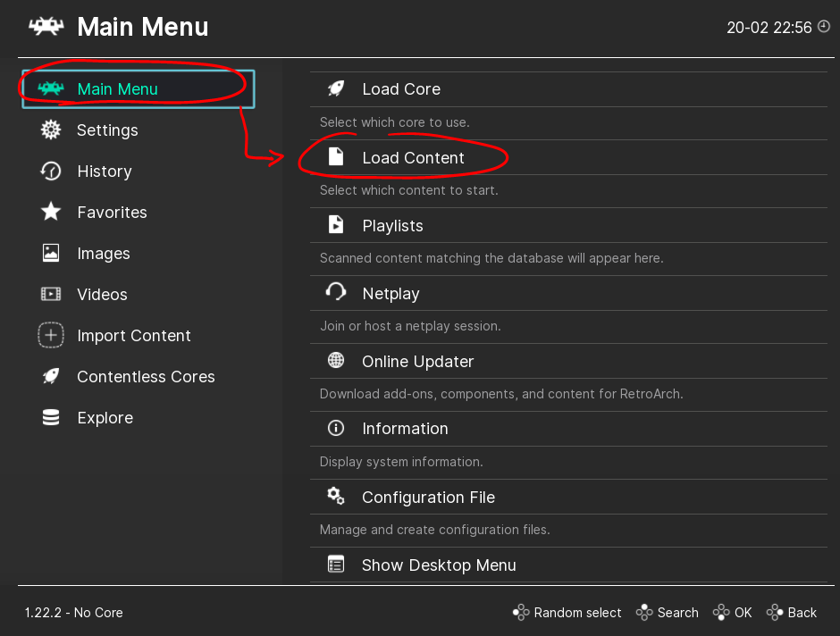Screen dimensions: 840x636
Task: Select the Load Core rocket icon
Action: point(335,88)
